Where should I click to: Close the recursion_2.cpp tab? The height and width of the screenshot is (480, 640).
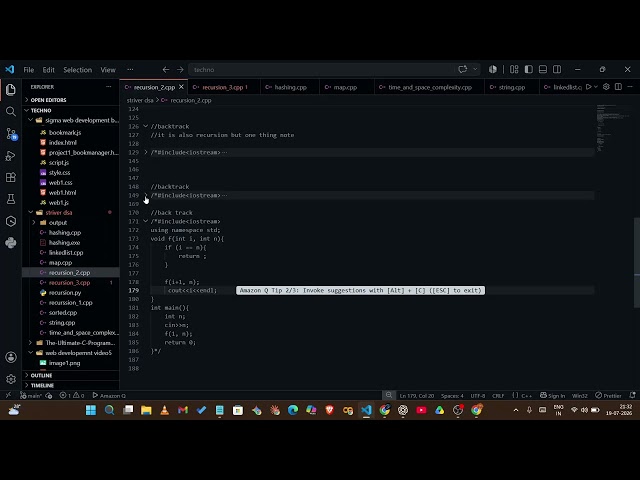coord(181,87)
